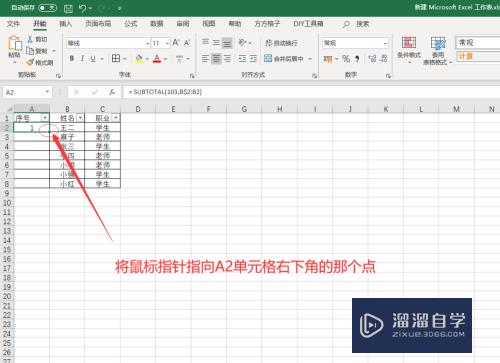Open the font color dropdown arrow
The width and height of the screenshot is (500, 363).
click(165, 59)
